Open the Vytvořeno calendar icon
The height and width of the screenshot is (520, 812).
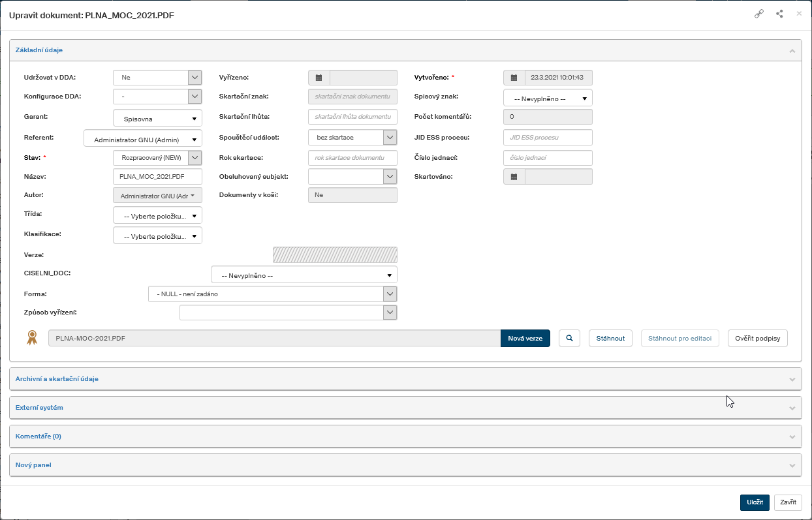(x=514, y=78)
